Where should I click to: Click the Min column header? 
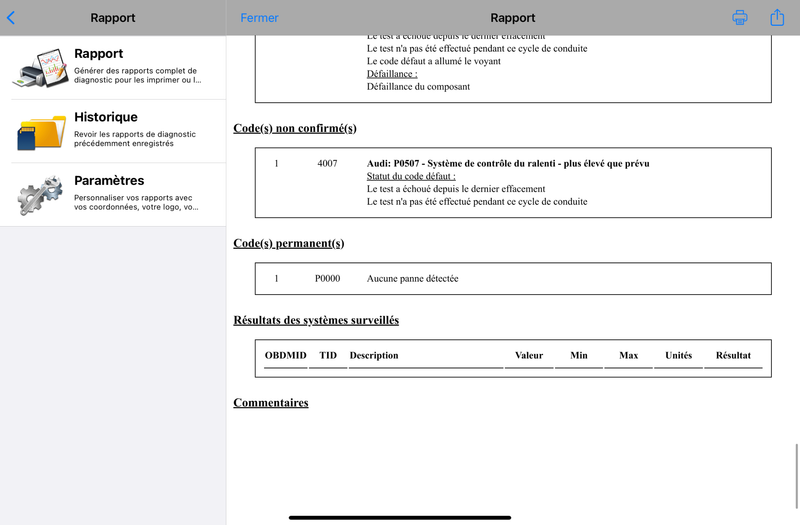[x=579, y=355]
